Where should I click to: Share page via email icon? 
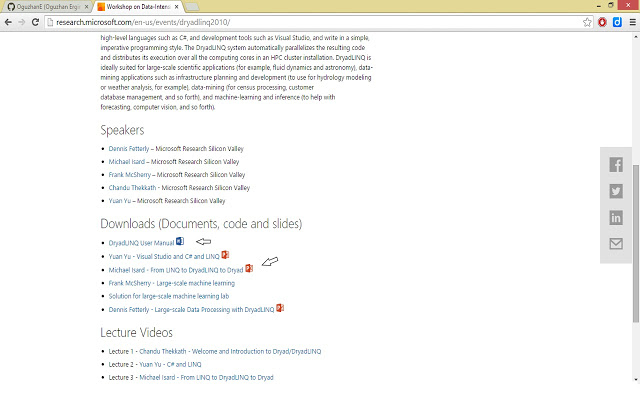pos(616,244)
